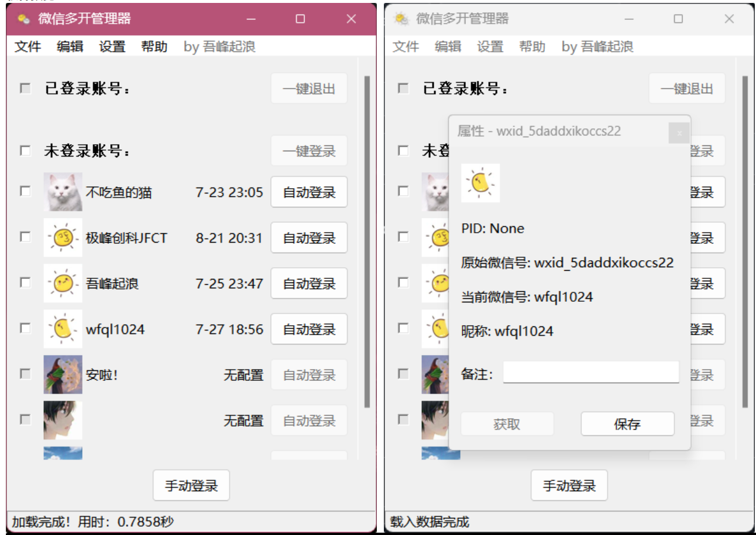The height and width of the screenshot is (535, 756).
Task: Click app icon in right window title bar
Action: click(x=401, y=19)
